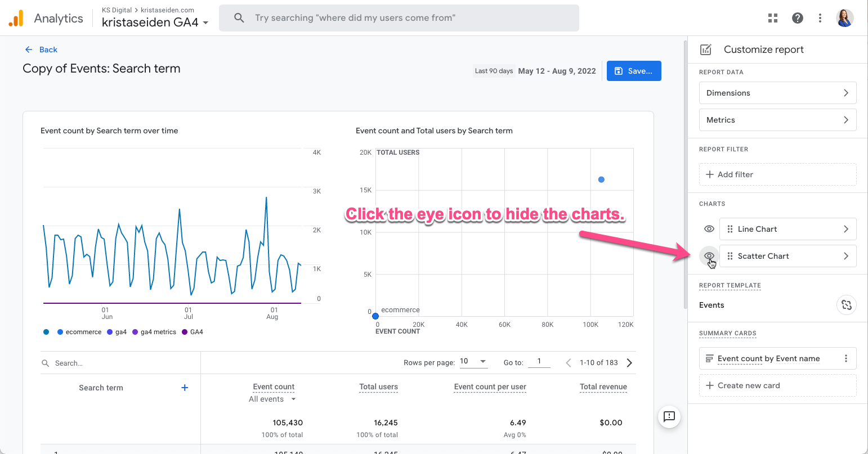Image resolution: width=868 pixels, height=454 pixels.
Task: Expand the Metrics section
Action: (x=777, y=120)
